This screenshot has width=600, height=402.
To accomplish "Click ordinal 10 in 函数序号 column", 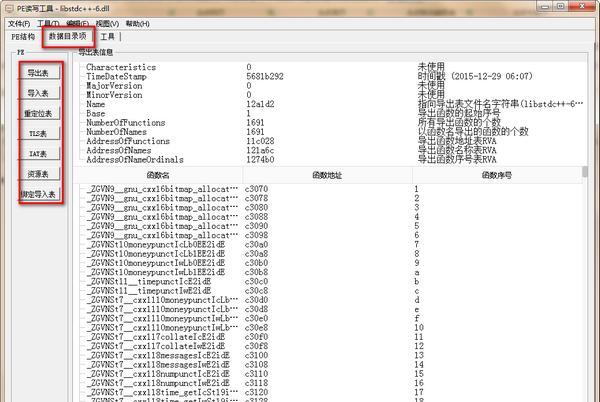I will 419,328.
